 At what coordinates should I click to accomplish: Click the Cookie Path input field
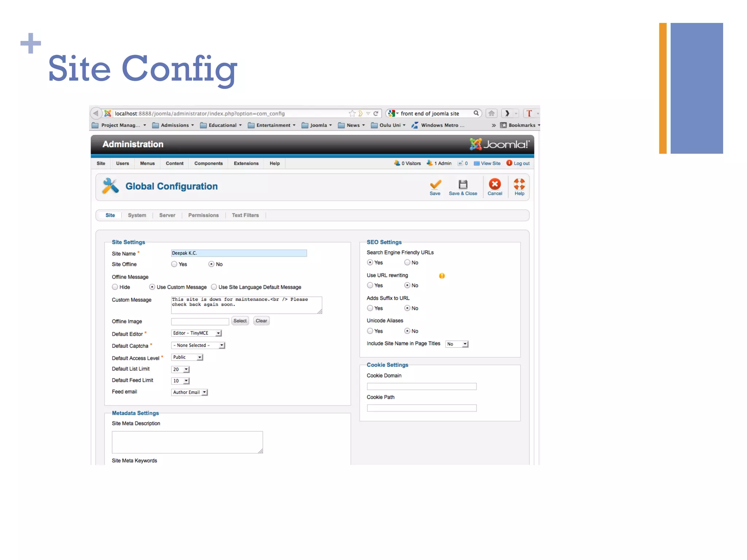tap(422, 408)
